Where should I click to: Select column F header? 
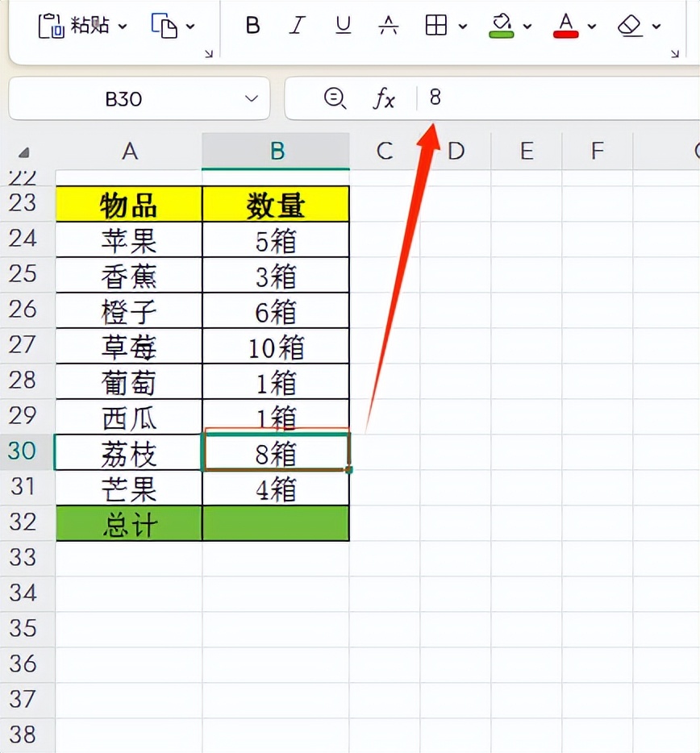click(598, 152)
